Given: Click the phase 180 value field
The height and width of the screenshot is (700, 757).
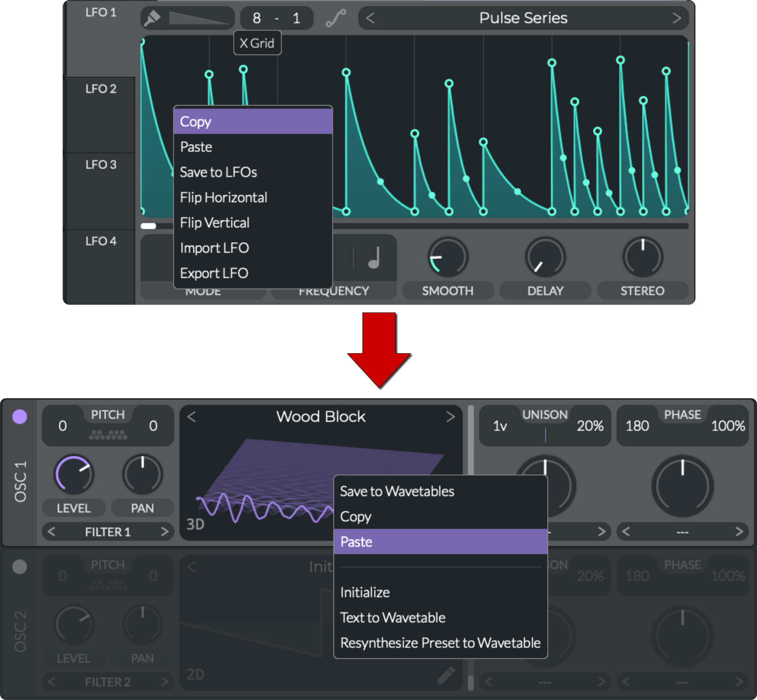Looking at the screenshot, I should pos(637,426).
